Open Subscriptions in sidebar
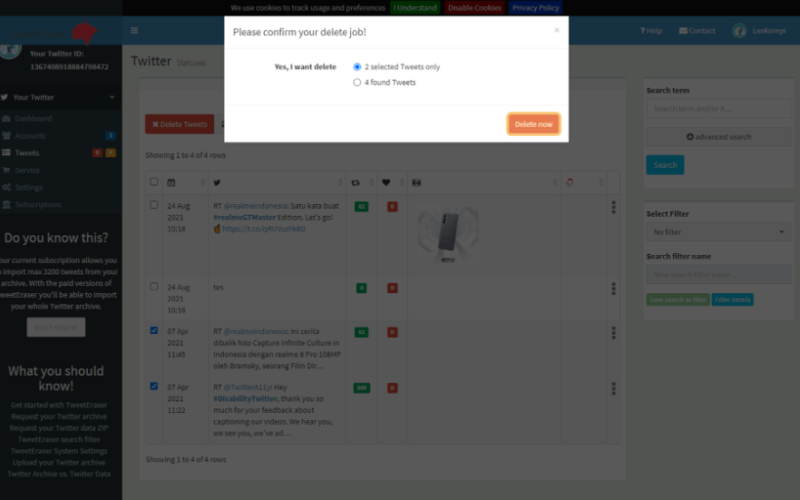Screen dimensions: 800x500 tap(38, 205)
